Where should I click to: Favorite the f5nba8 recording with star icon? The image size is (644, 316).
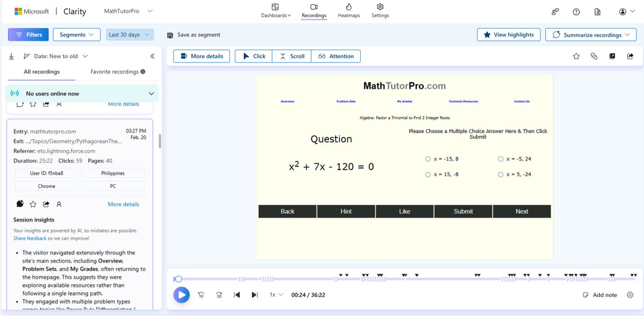click(x=33, y=204)
